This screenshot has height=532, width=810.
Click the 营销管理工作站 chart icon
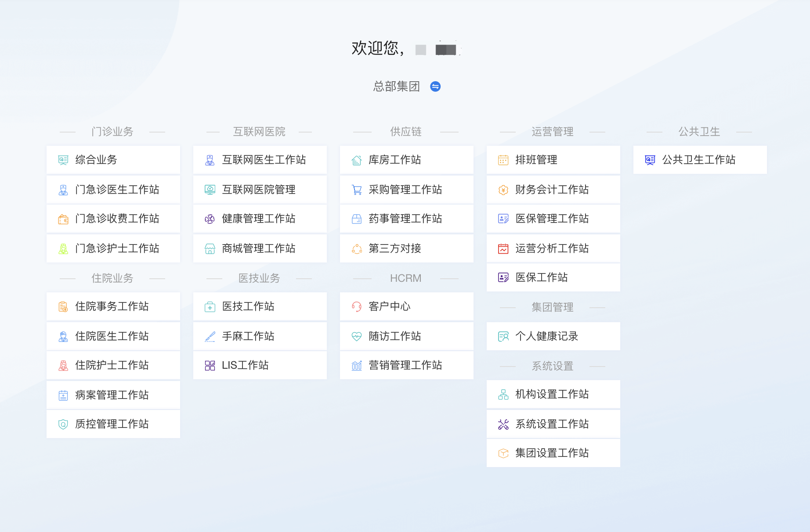357,366
